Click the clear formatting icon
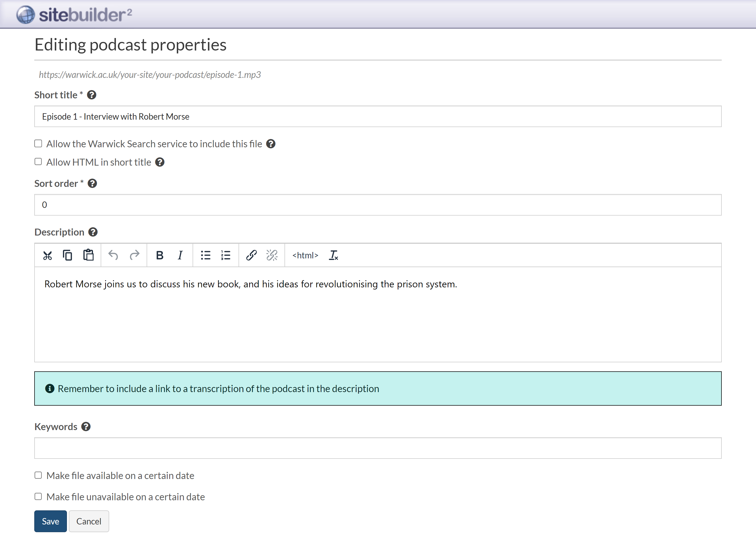 (x=333, y=255)
